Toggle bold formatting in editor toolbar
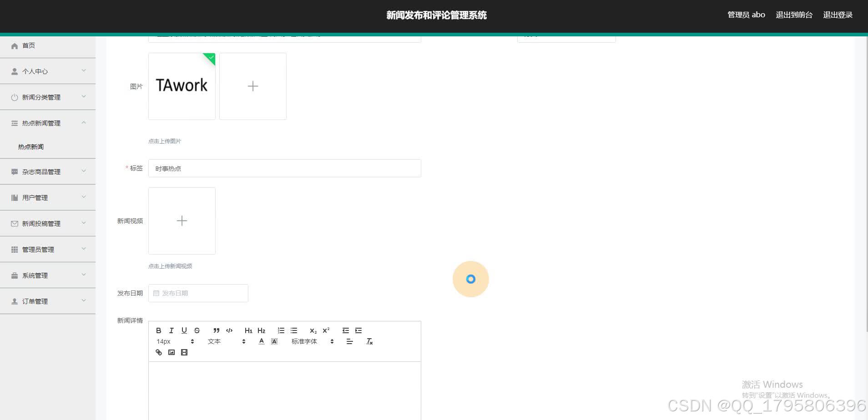Viewport: 868px width, 420px height. pyautogui.click(x=159, y=330)
